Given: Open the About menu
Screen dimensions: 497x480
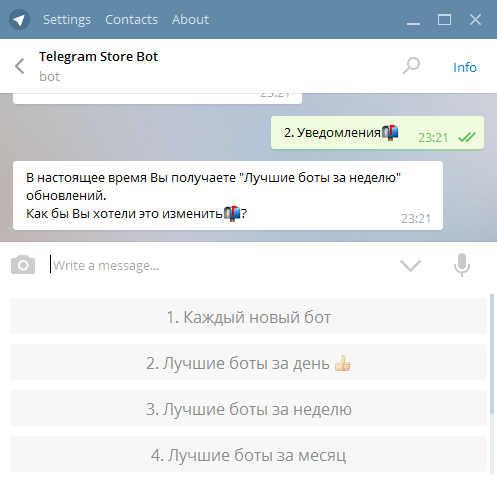Looking at the screenshot, I should pos(190,20).
